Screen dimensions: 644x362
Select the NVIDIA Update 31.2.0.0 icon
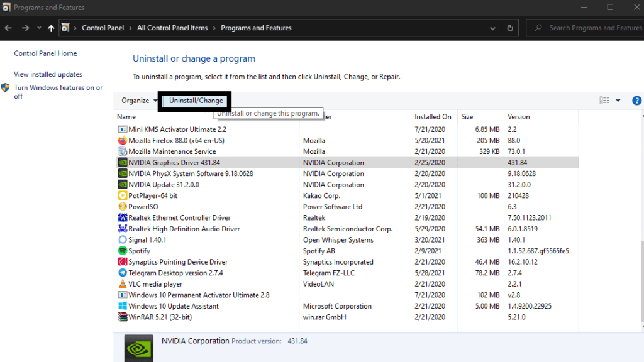(x=123, y=185)
